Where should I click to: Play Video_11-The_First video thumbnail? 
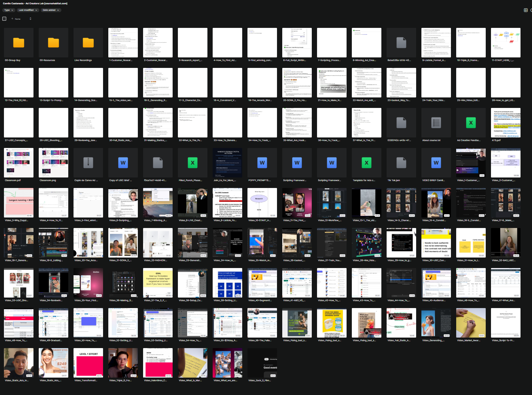297,203
